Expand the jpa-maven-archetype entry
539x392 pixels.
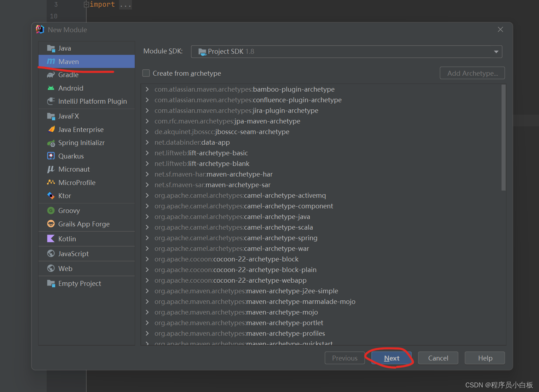(147, 121)
